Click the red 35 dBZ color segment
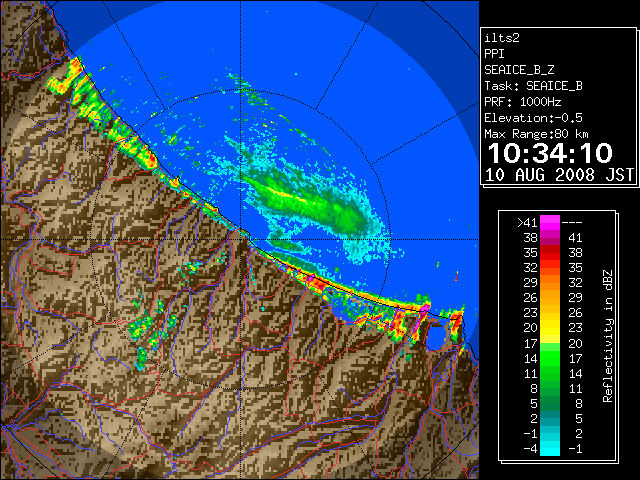The width and height of the screenshot is (640, 480). [x=550, y=253]
